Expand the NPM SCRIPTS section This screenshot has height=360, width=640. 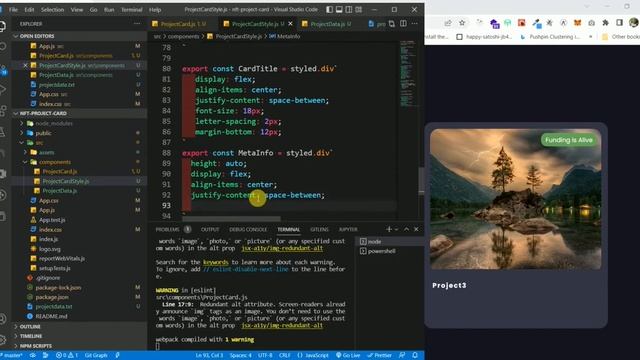point(36,346)
